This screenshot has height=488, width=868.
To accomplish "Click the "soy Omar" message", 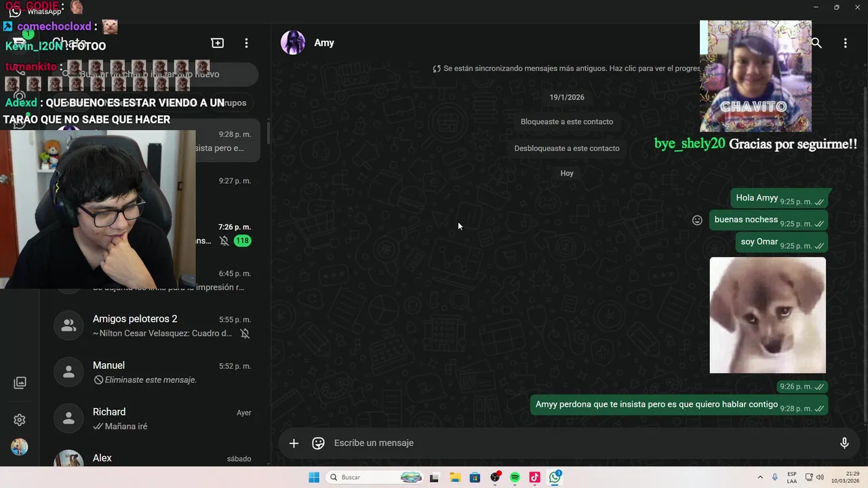I will coord(782,242).
